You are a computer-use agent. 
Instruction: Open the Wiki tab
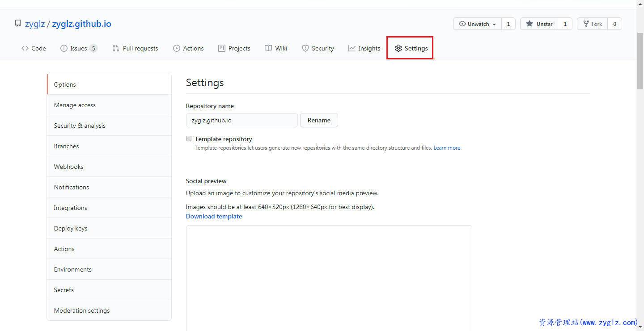point(276,48)
